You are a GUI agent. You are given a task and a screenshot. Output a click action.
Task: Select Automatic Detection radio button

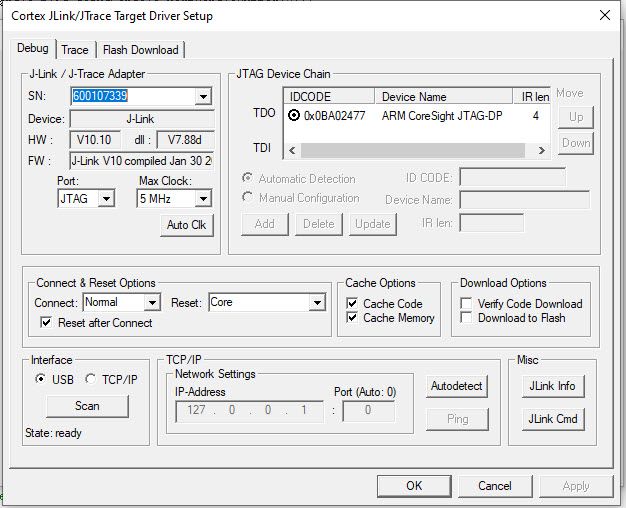coord(248,178)
